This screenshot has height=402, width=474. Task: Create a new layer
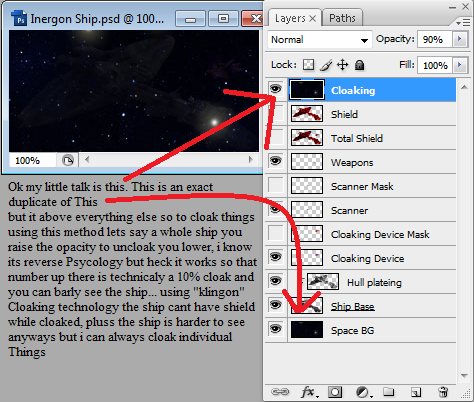point(416,392)
